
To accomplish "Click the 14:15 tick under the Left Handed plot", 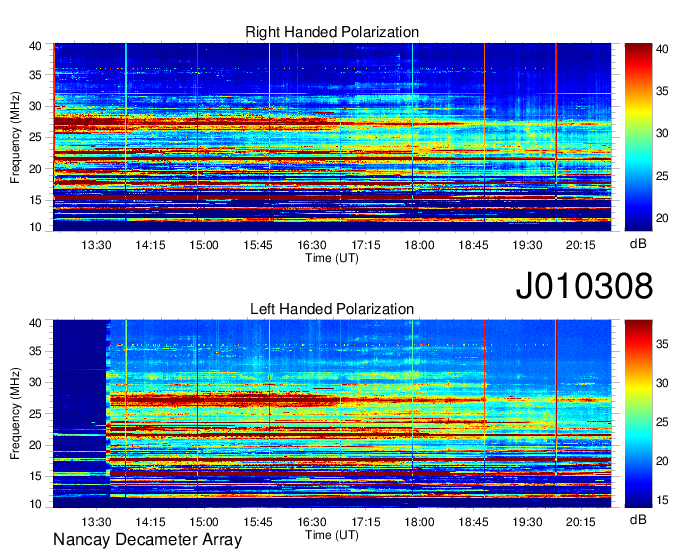I will click(x=150, y=522).
